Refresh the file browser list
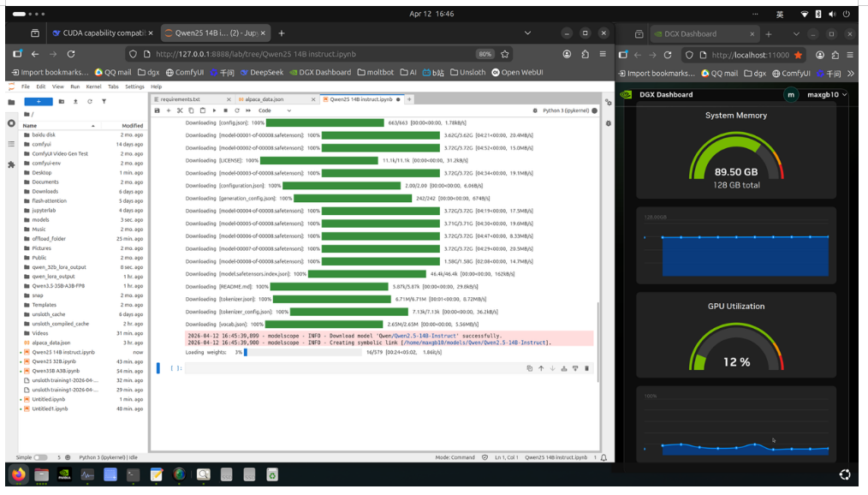The width and height of the screenshot is (868, 495). tap(90, 102)
